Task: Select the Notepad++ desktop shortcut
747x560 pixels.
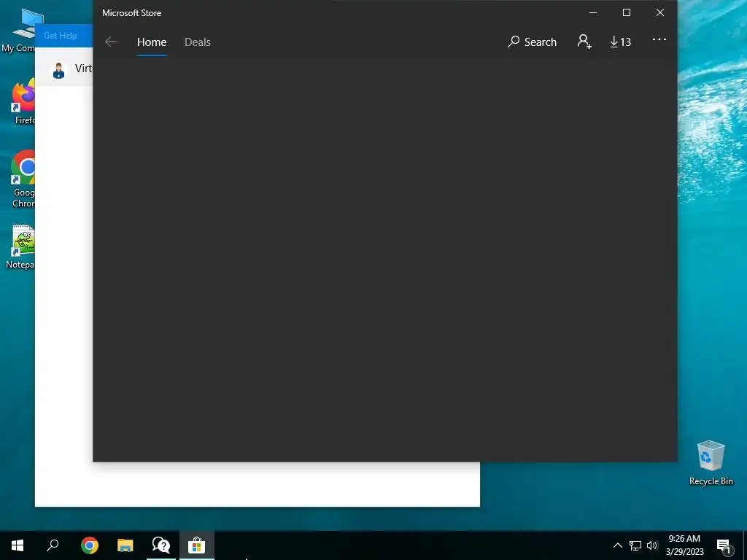Action: (x=20, y=248)
